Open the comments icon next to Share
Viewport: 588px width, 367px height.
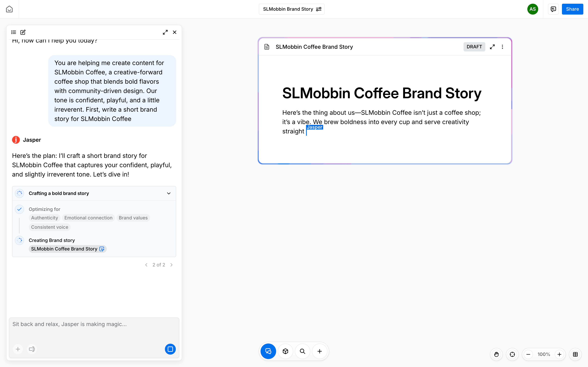[553, 9]
